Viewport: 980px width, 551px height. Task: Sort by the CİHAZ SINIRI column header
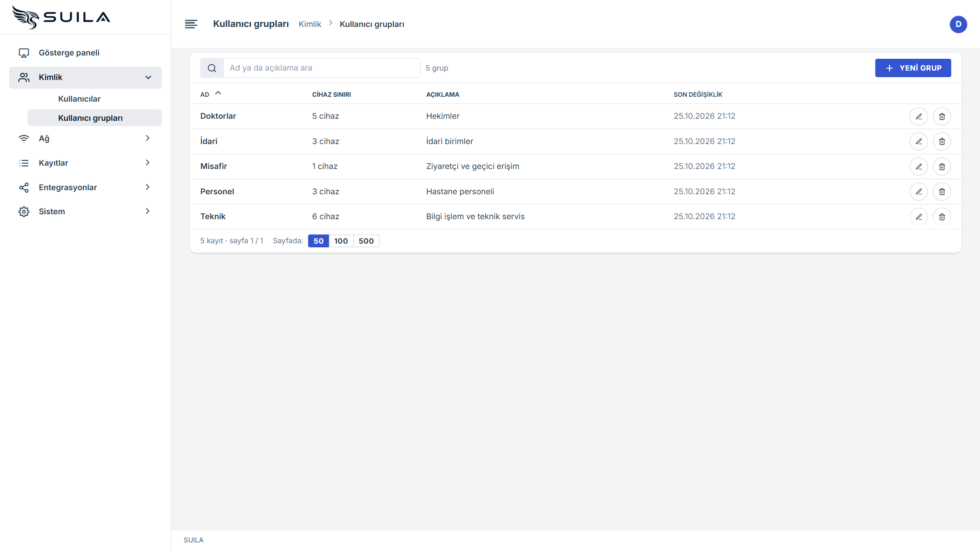332,94
